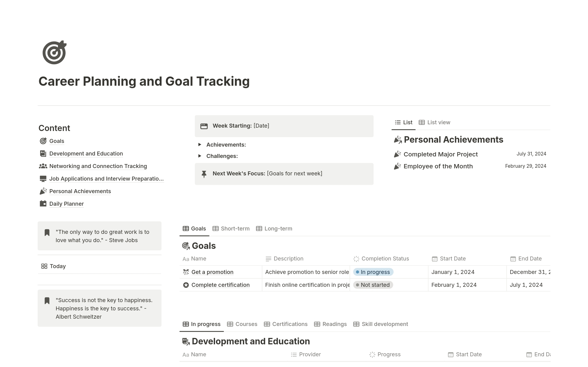Image resolution: width=588 pixels, height=367 pixels.
Task: Click the Completion Status column header
Action: (381, 259)
